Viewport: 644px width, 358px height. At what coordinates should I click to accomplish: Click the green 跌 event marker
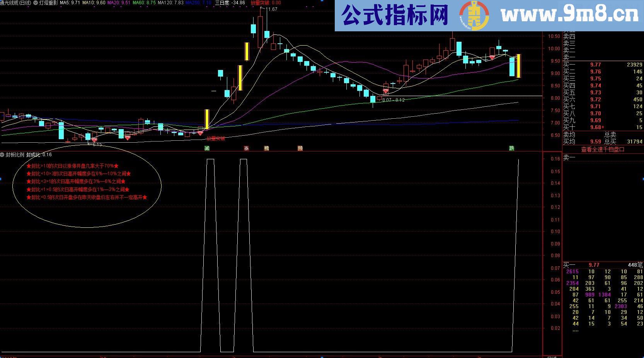coord(511,148)
